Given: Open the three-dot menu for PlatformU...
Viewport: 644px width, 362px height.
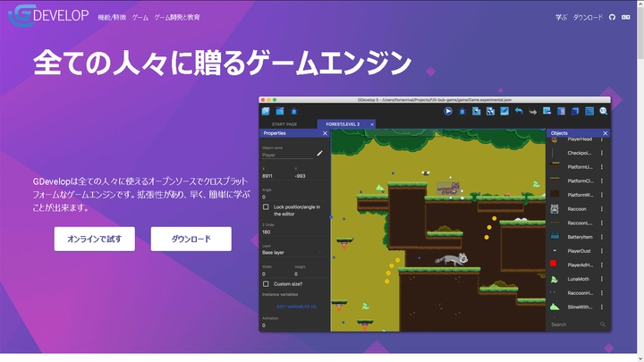Looking at the screenshot, I should pos(602,166).
